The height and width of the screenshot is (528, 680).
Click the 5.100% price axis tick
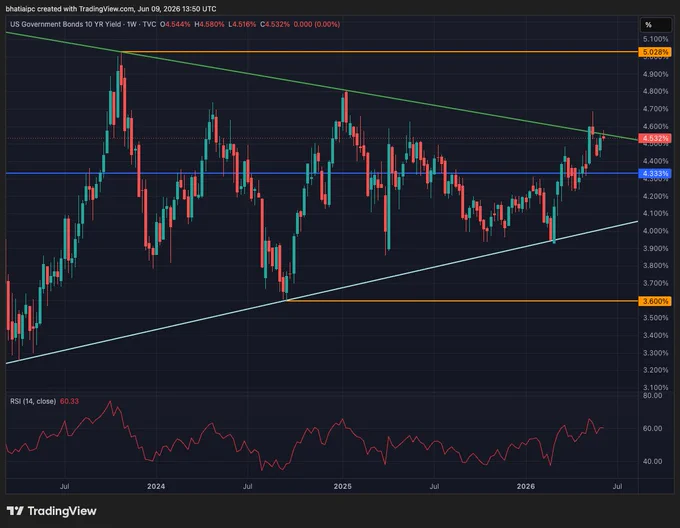click(x=655, y=39)
